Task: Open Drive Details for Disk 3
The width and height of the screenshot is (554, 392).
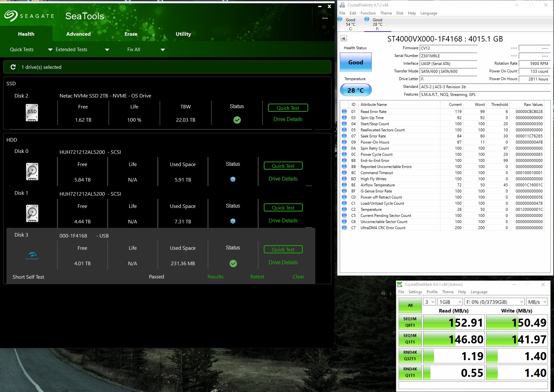Action: coord(283,262)
